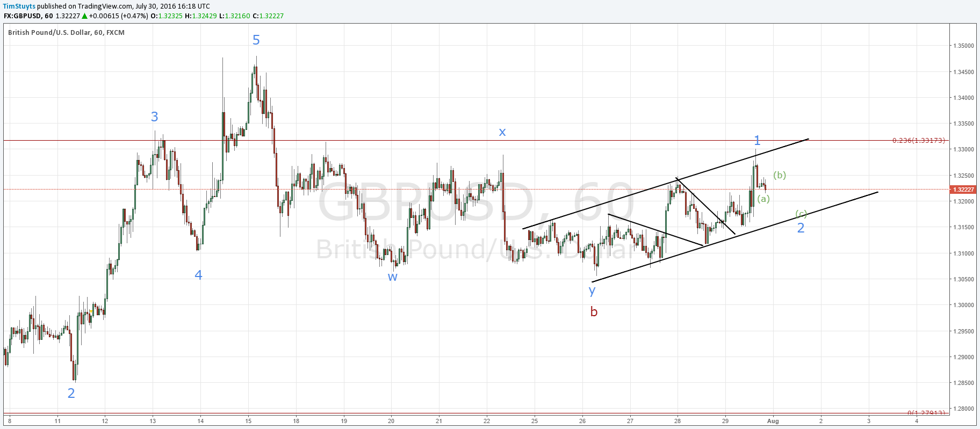Click the +0.00615 (+0.47%) change value

[118, 16]
